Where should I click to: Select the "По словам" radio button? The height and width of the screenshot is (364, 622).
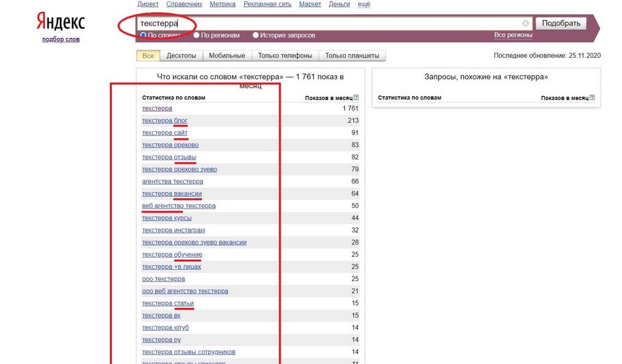143,35
